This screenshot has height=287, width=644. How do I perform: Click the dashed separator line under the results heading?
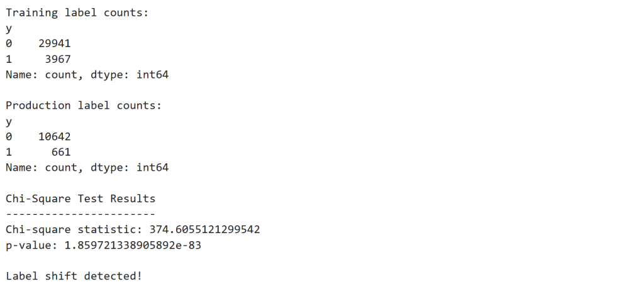coord(80,214)
